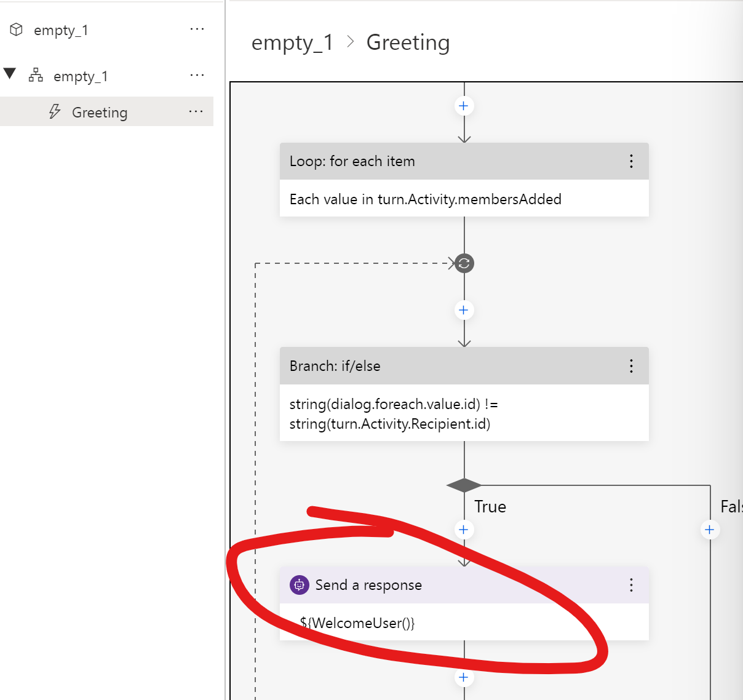Click the plus icon below Send a response

tap(464, 677)
